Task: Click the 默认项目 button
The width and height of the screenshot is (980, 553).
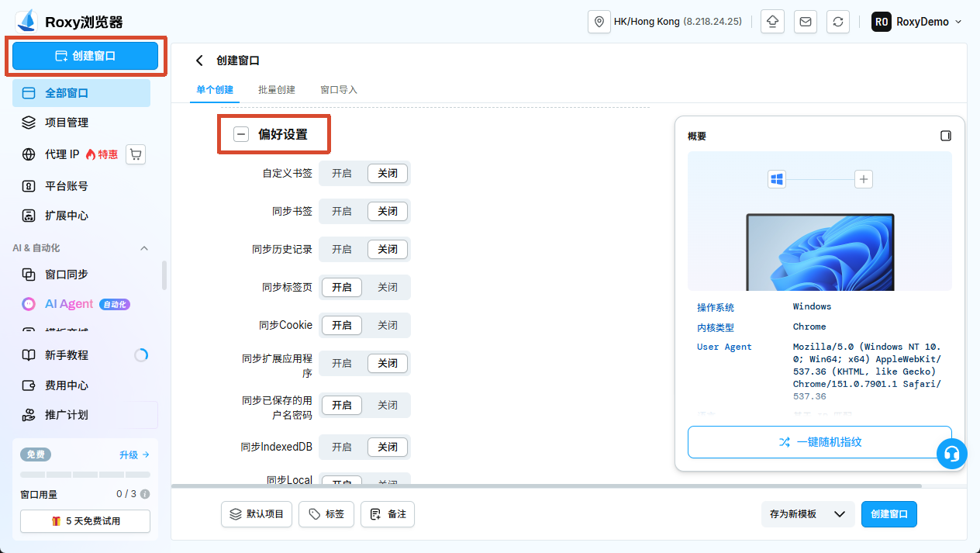Action: (x=257, y=514)
